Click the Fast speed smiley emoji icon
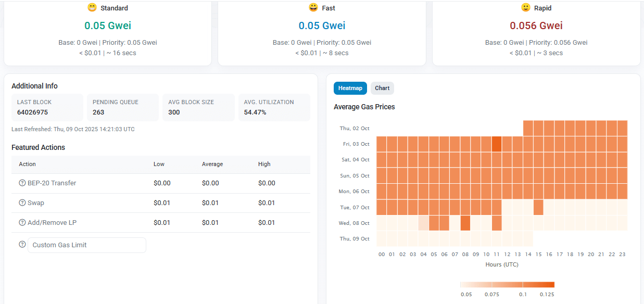 (313, 8)
